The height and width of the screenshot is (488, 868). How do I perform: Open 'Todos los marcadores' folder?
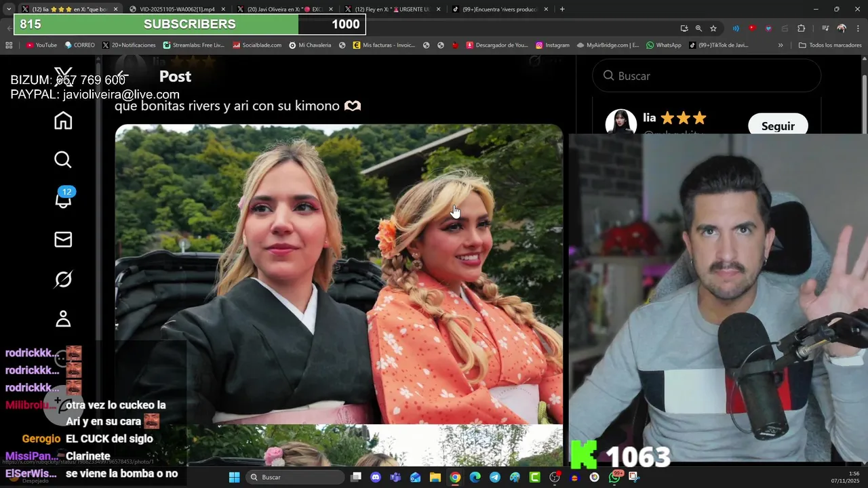(x=830, y=45)
